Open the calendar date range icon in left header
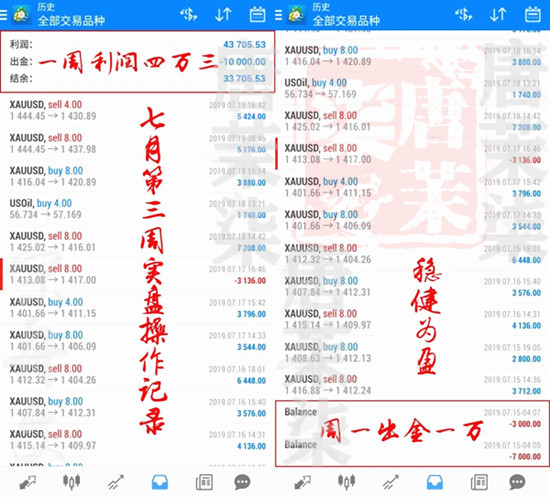Image resolution: width=550 pixels, height=497 pixels. 257,15
